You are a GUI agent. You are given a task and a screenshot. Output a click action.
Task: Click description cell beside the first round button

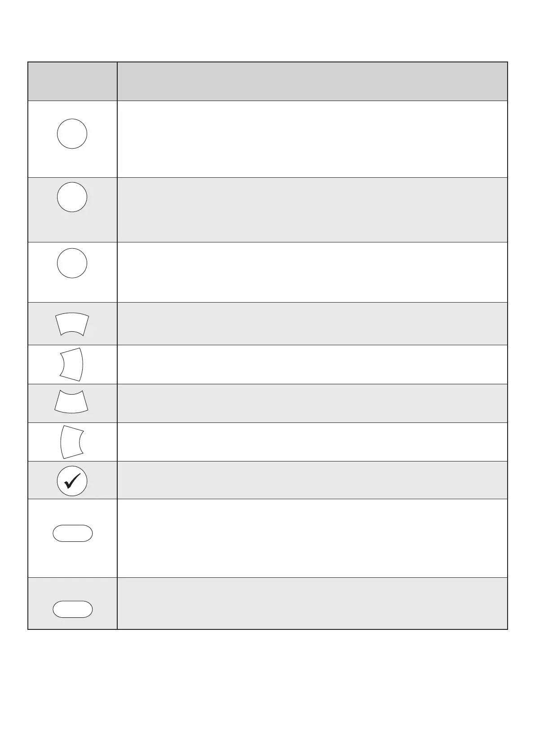pos(312,139)
